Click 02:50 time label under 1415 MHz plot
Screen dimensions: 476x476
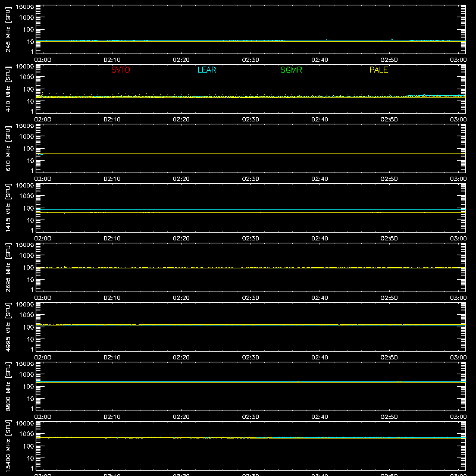pos(389,239)
